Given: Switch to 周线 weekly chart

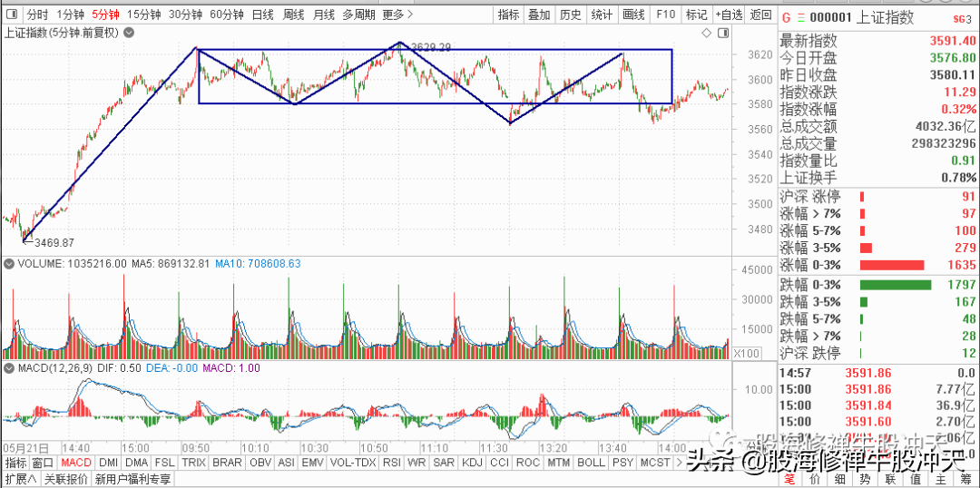Looking at the screenshot, I should [x=293, y=15].
